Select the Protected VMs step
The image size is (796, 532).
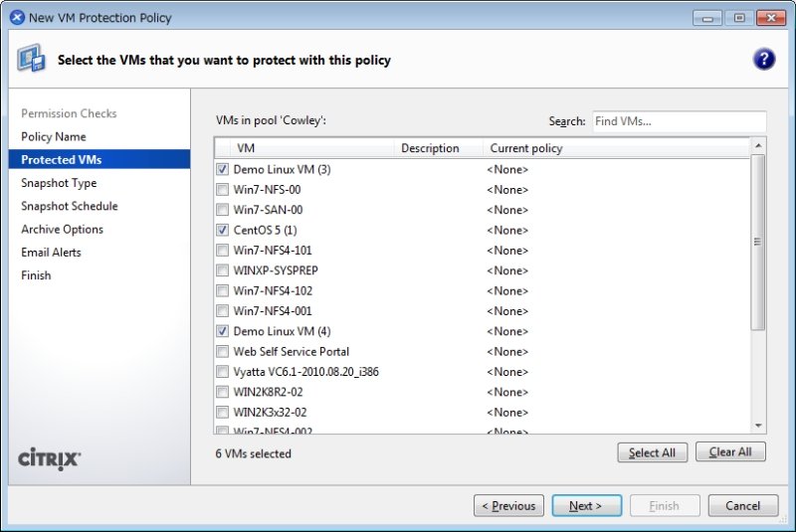pyautogui.click(x=99, y=159)
